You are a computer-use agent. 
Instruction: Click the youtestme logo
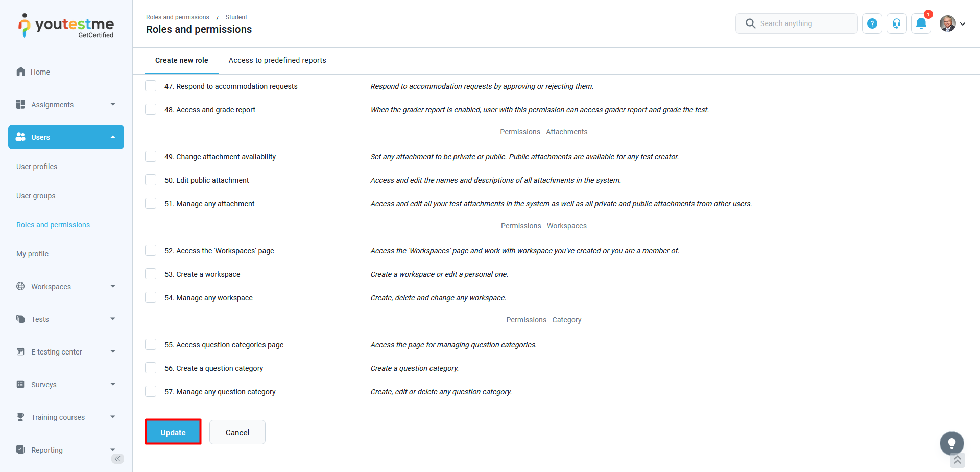click(x=66, y=26)
